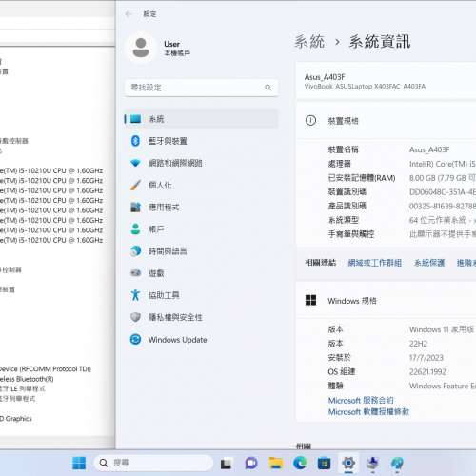Go to 應用程式 apps settings
The image size is (476, 476).
[x=201, y=208]
